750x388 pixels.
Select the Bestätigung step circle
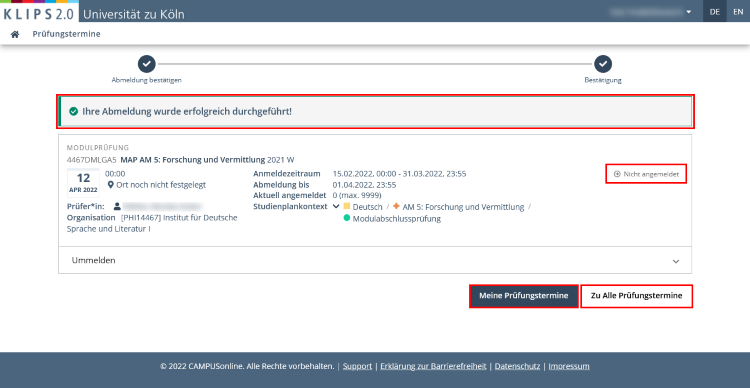(603, 63)
